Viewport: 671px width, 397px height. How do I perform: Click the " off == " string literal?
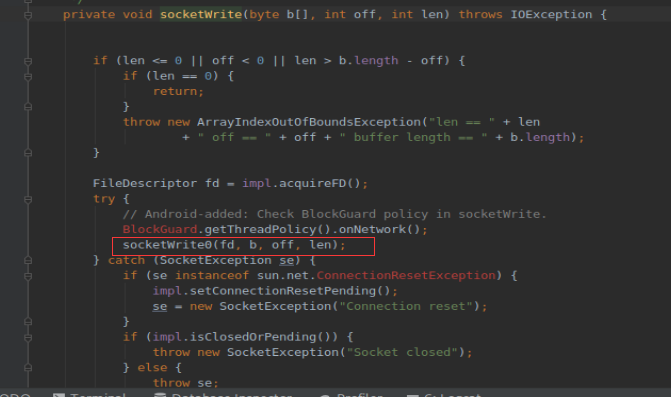coord(235,138)
